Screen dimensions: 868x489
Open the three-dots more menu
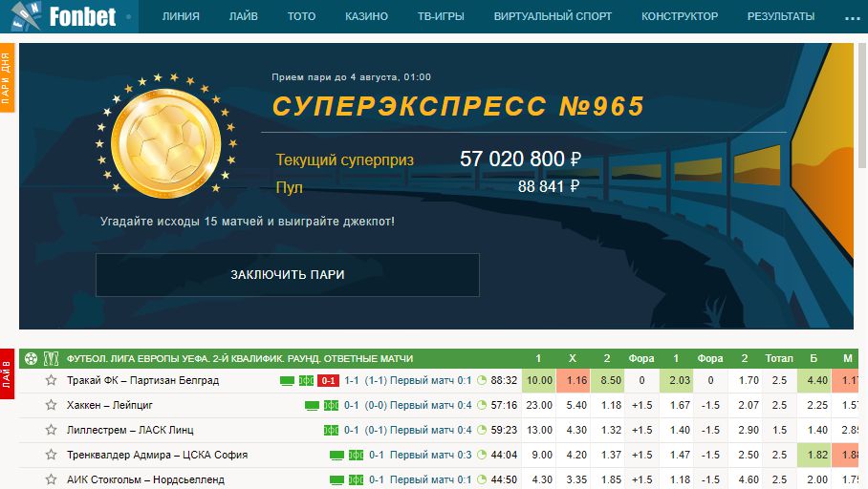click(853, 18)
